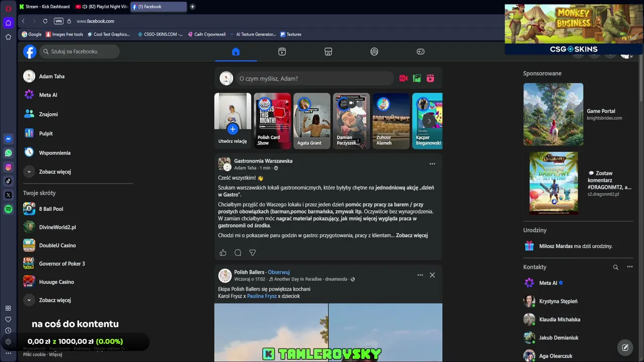Viewport: 644px width, 362px height.
Task: Open a new browser tab
Action: [x=192, y=7]
